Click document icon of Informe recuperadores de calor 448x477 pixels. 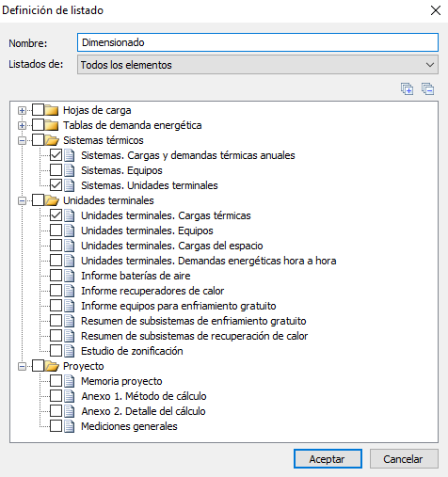70,291
